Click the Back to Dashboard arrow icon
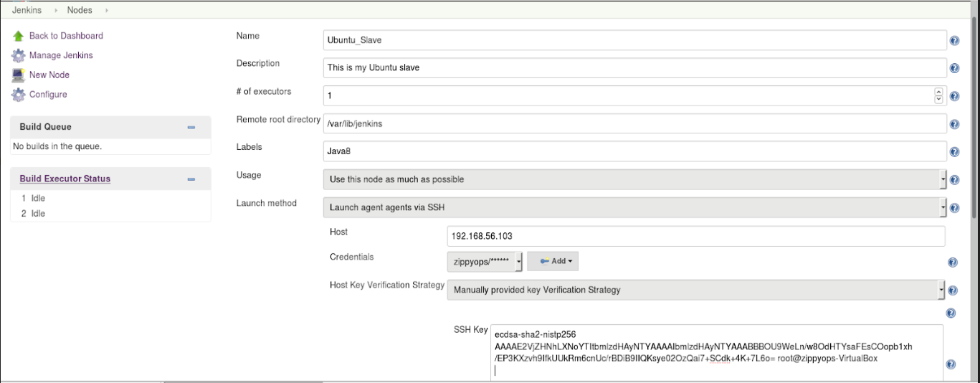Screen dimensions: 980x383 coord(18,36)
